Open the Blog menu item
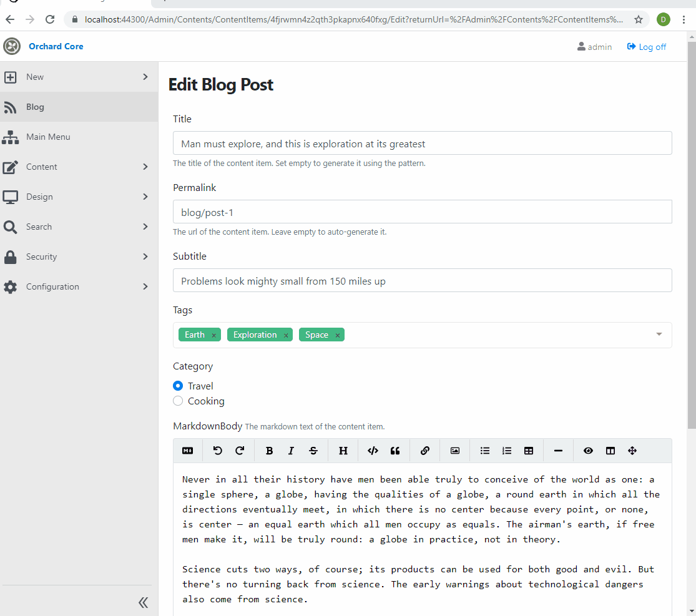This screenshot has width=696, height=616. pyautogui.click(x=79, y=107)
